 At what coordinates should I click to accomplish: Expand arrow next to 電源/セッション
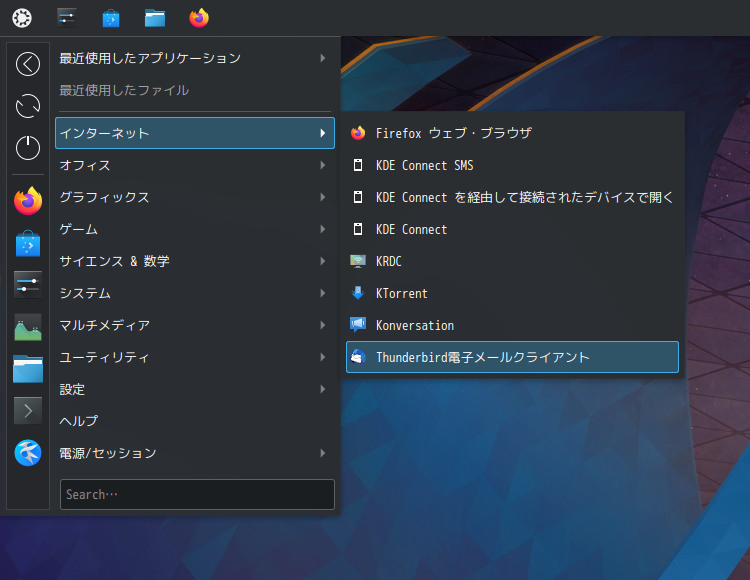323,453
